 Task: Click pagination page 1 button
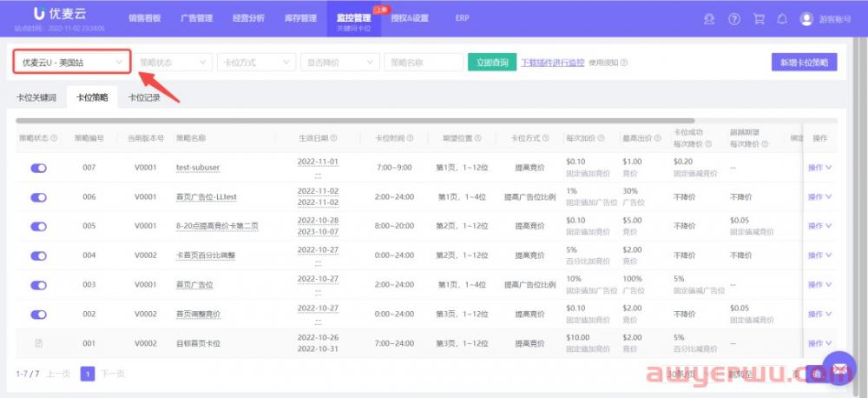point(88,374)
